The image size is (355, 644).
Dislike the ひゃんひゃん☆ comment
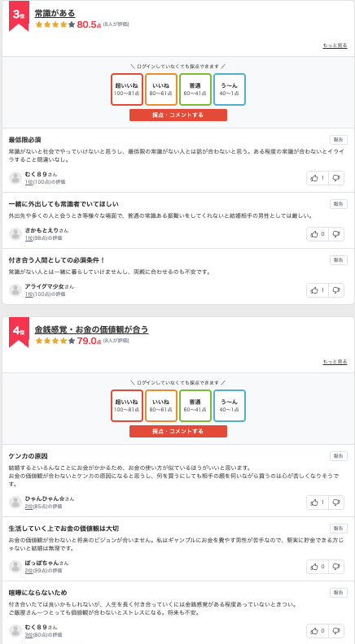click(x=336, y=503)
